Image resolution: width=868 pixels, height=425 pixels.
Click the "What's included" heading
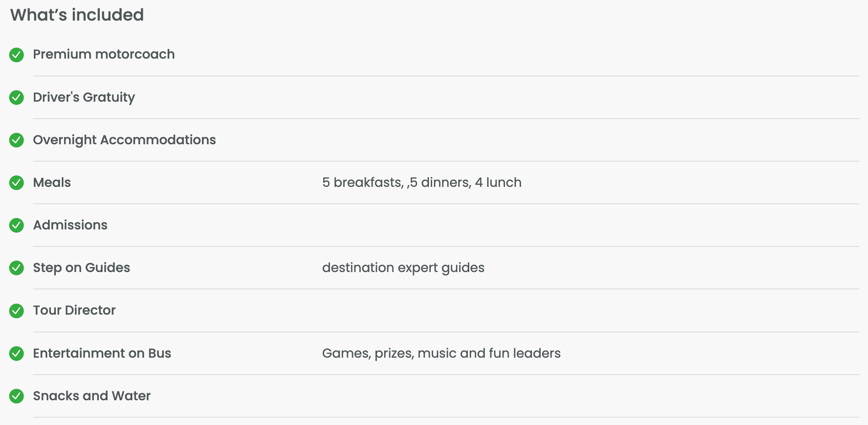(77, 15)
